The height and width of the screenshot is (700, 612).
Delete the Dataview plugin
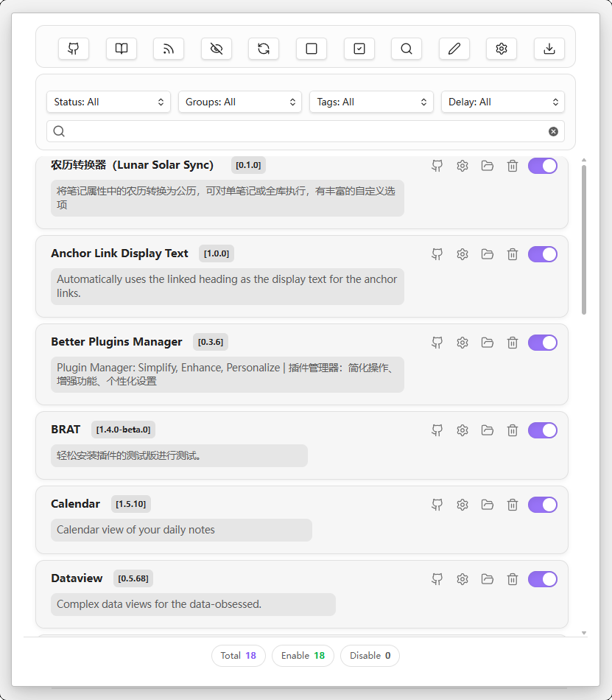pos(513,579)
